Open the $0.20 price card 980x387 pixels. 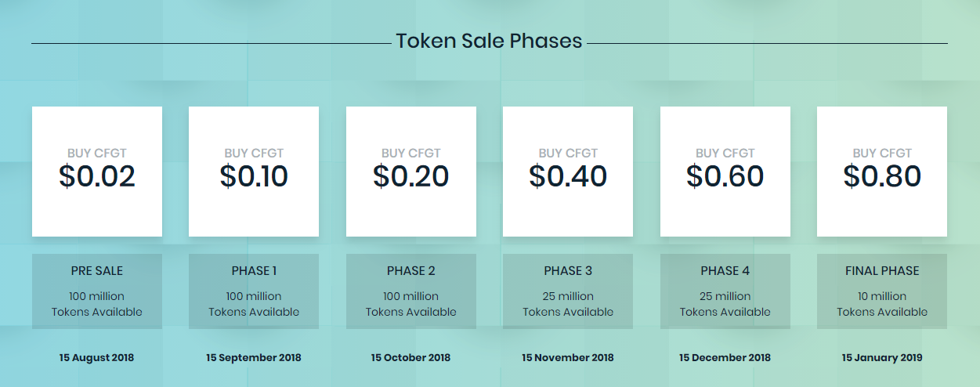click(x=411, y=172)
